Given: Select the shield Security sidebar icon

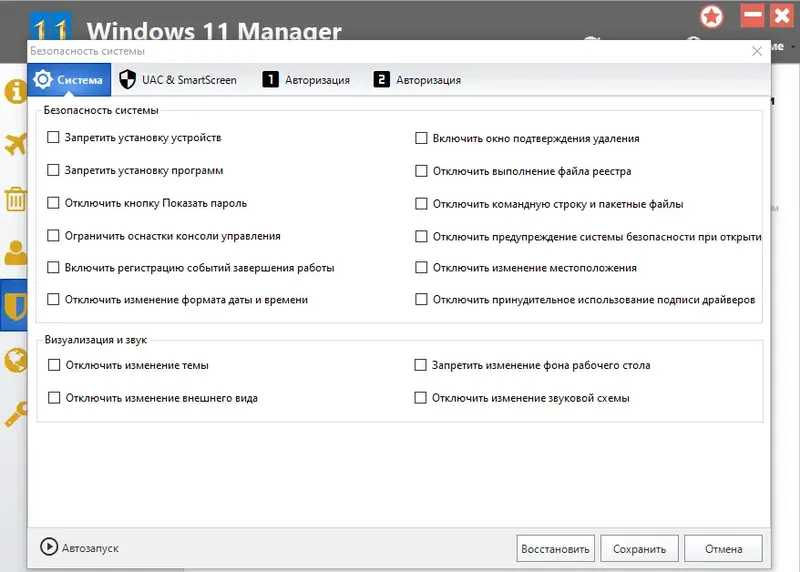Looking at the screenshot, I should [x=14, y=305].
